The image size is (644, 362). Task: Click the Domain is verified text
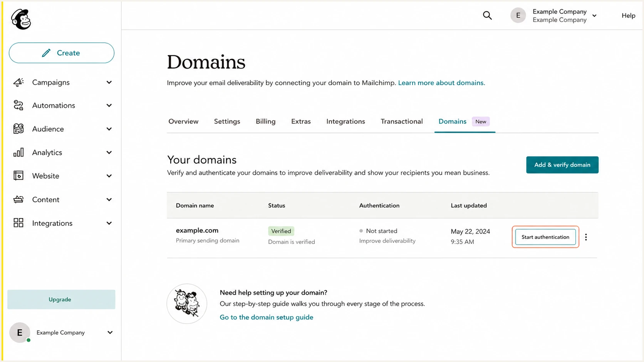[291, 242]
